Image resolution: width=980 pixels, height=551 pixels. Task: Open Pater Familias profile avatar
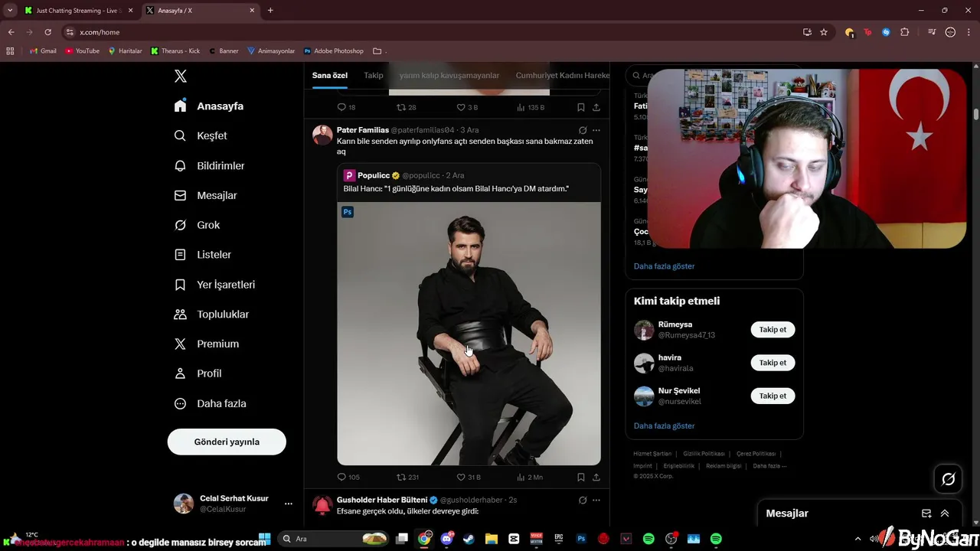[322, 135]
